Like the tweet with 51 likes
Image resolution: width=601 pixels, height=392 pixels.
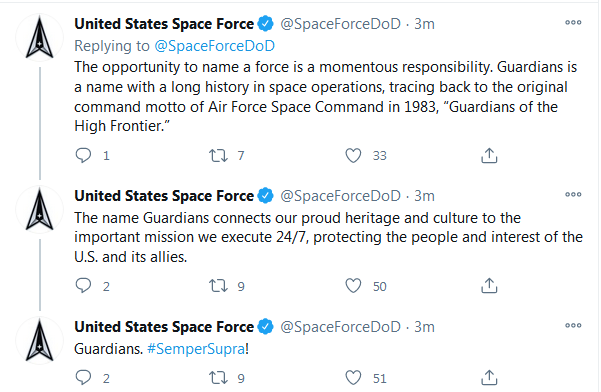[353, 378]
